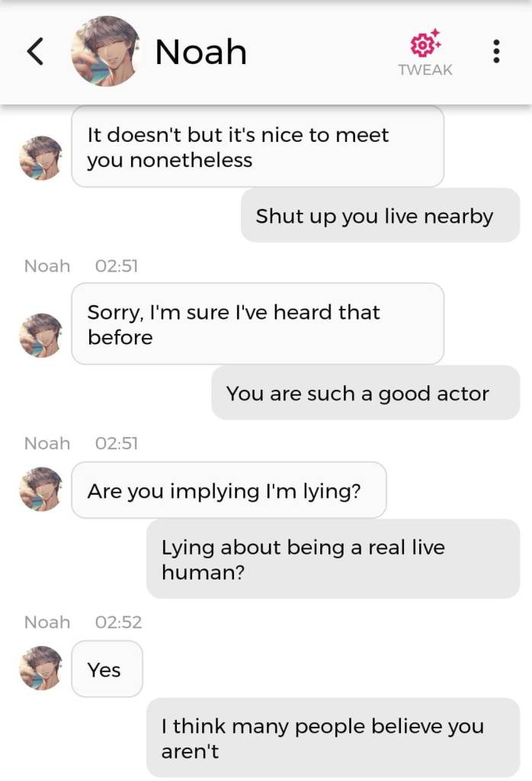Tap the Noah 02:52 timestamp label
This screenshot has width=532, height=781.
(x=118, y=622)
